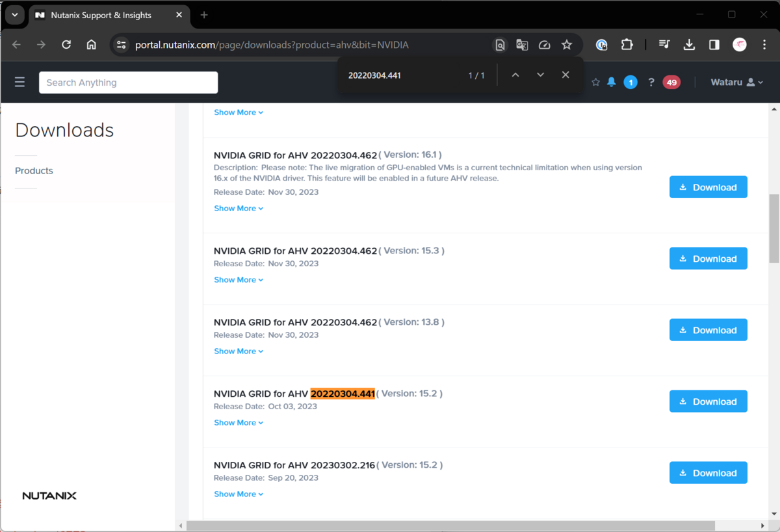Viewport: 780px width, 532px height.
Task: Click the horizontal scrollbar left arrow
Action: (181, 525)
